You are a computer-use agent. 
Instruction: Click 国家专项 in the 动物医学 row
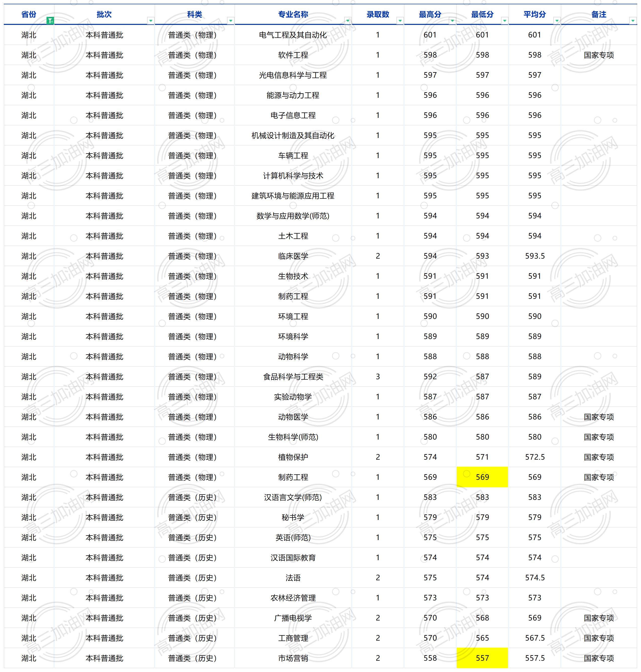tap(599, 417)
